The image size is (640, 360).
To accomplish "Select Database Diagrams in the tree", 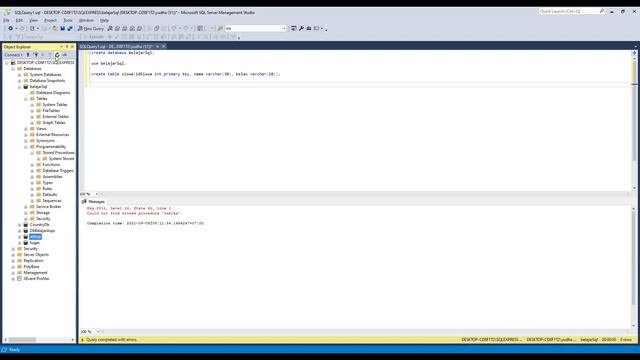I will (x=53, y=93).
